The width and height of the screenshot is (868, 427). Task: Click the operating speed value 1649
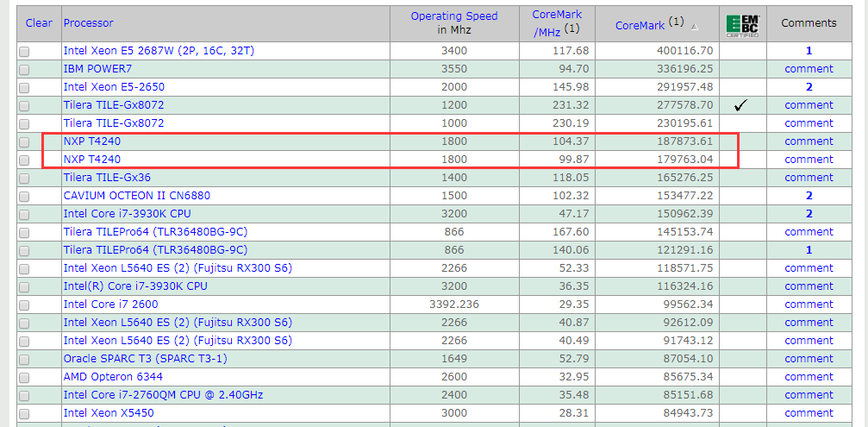tap(454, 358)
